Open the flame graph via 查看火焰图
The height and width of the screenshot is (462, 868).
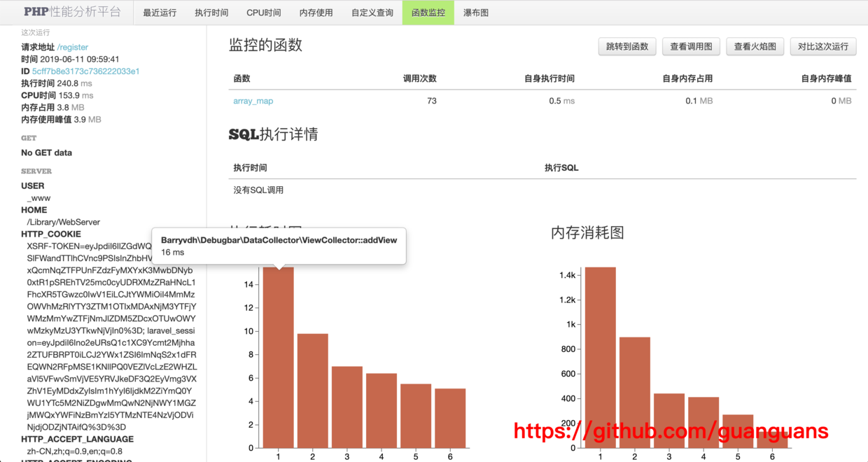[x=755, y=46]
